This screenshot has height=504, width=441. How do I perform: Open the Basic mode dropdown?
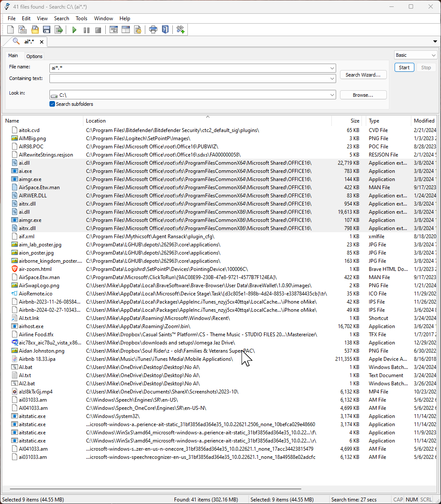(x=432, y=55)
